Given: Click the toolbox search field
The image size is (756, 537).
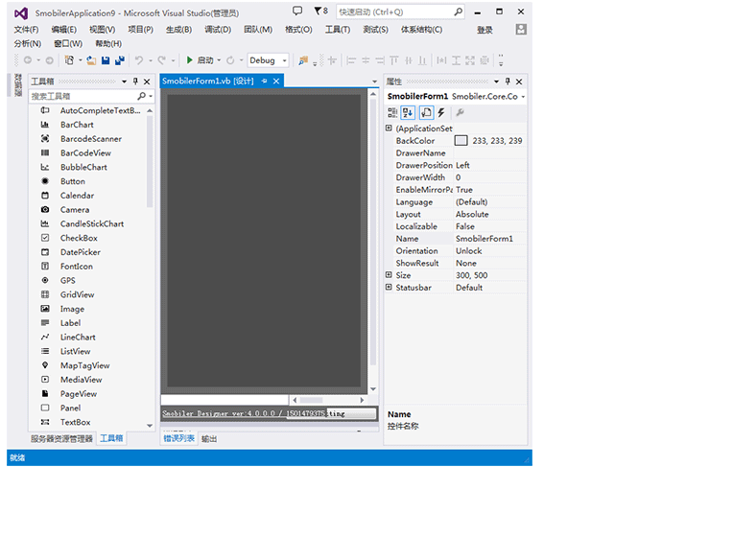Looking at the screenshot, I should pos(90,96).
